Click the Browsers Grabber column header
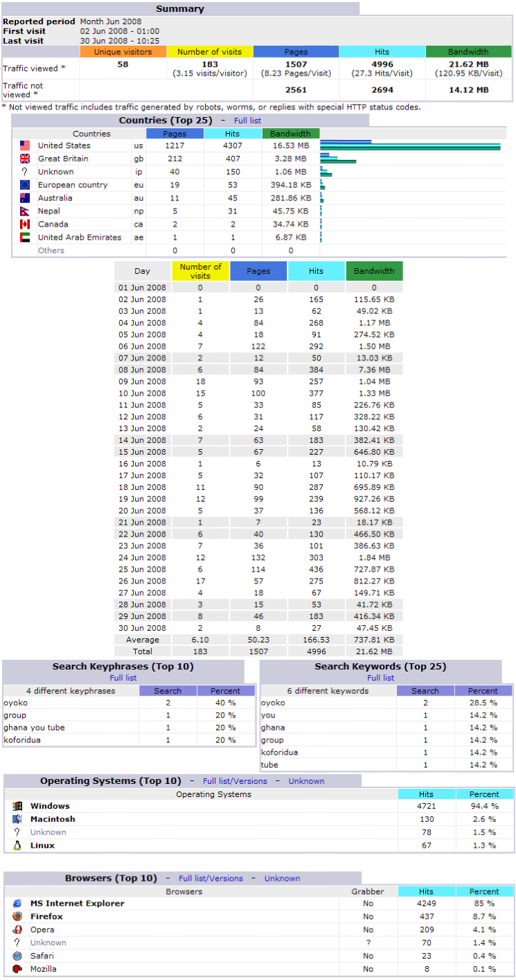Viewport: 516px width, 980px height. pos(368,891)
